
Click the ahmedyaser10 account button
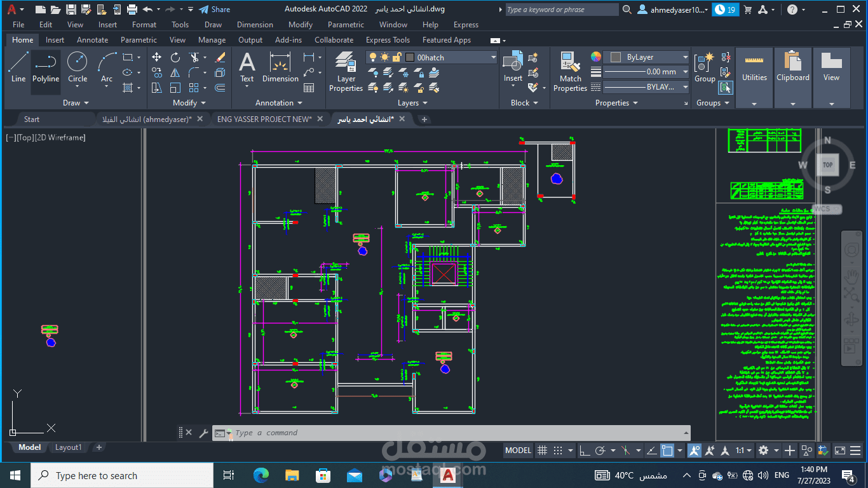click(x=673, y=10)
